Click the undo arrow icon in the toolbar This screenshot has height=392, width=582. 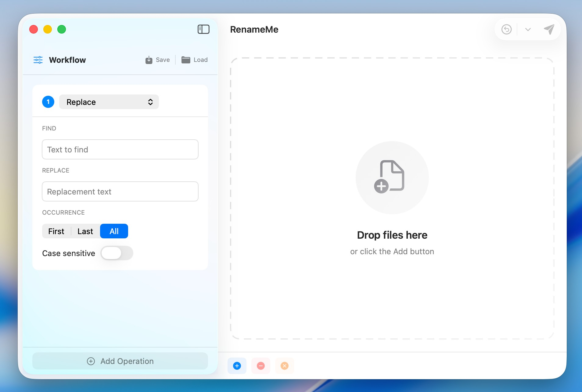[x=506, y=29]
